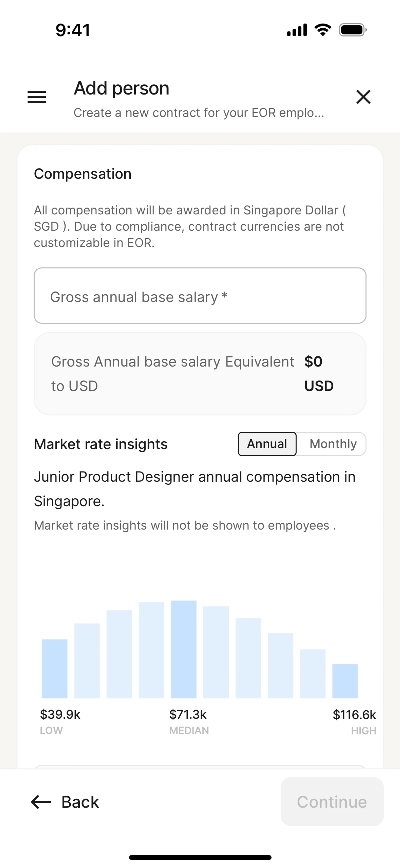The image size is (400, 868).
Task: Tap the home indicator bar
Action: point(200,857)
